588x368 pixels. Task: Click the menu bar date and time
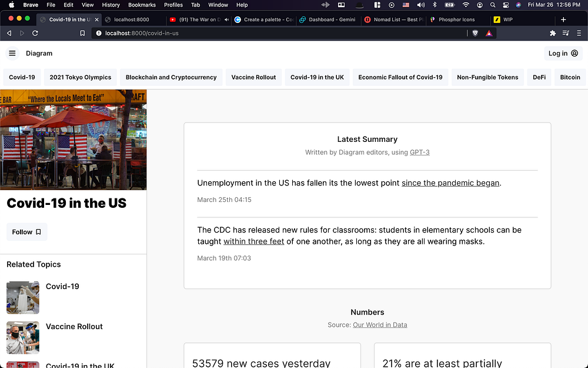(x=554, y=5)
